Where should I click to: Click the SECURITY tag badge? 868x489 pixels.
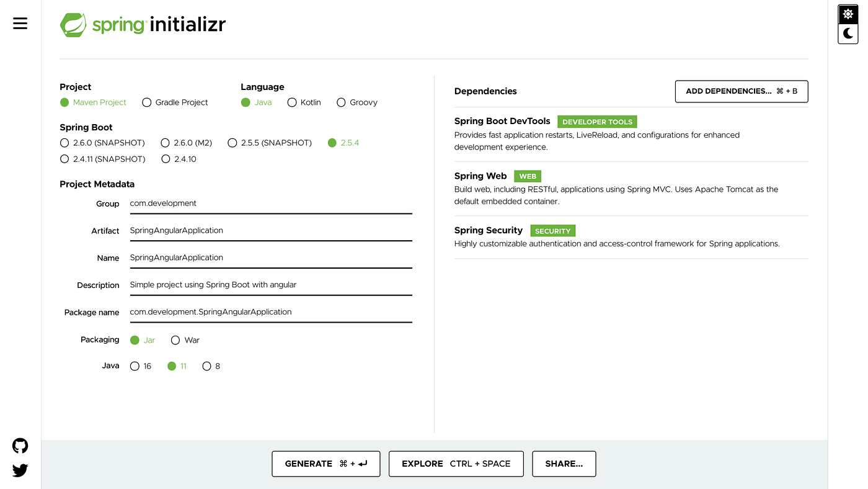tap(553, 231)
